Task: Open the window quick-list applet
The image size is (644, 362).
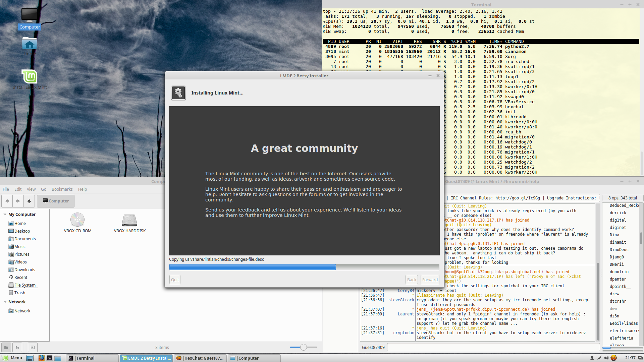Action: click(640, 358)
